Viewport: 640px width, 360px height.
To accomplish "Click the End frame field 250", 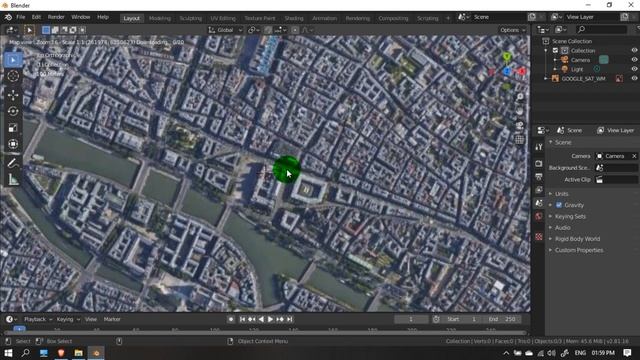I will click(503, 319).
